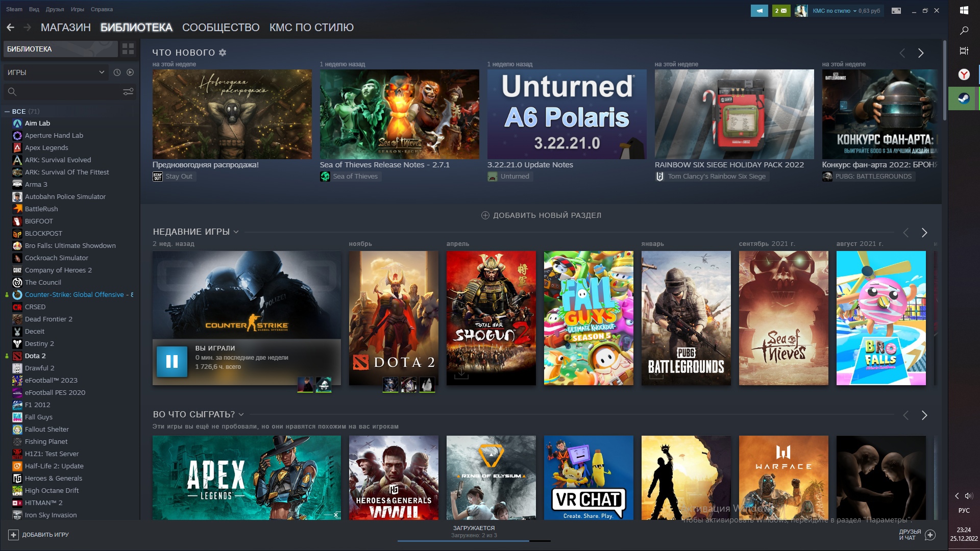The width and height of the screenshot is (980, 551).
Task: Click the Stay Out publisher icon
Action: tap(158, 177)
